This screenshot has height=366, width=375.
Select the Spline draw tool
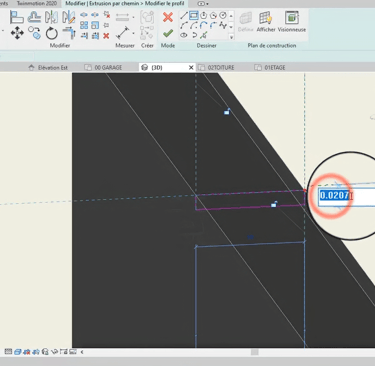(x=223, y=25)
